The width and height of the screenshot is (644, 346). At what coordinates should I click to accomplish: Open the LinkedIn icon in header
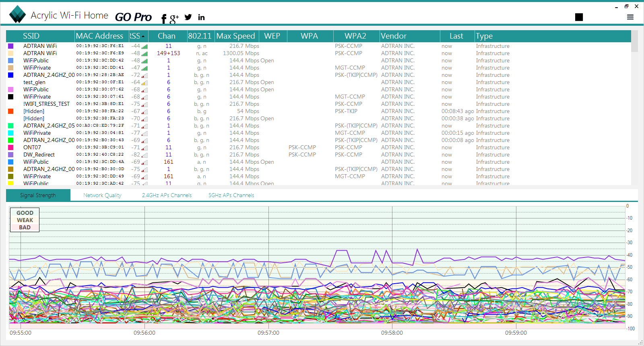[201, 17]
